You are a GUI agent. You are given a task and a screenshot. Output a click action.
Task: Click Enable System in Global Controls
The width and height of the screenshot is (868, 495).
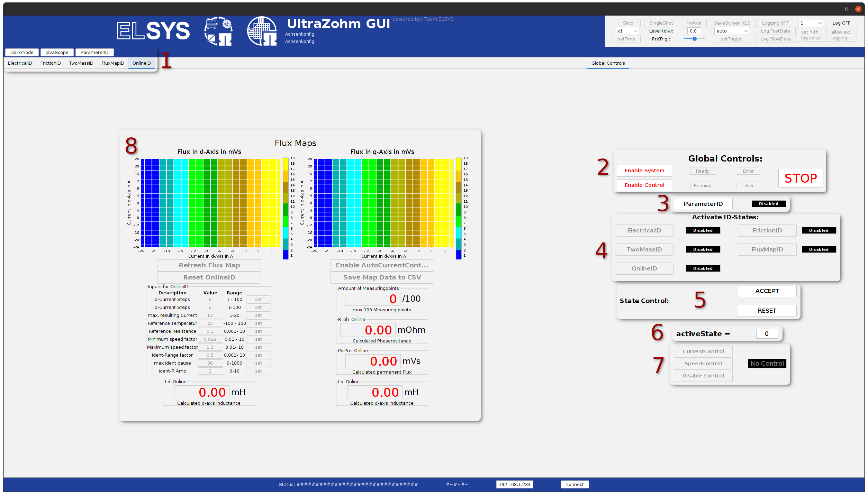tap(644, 171)
